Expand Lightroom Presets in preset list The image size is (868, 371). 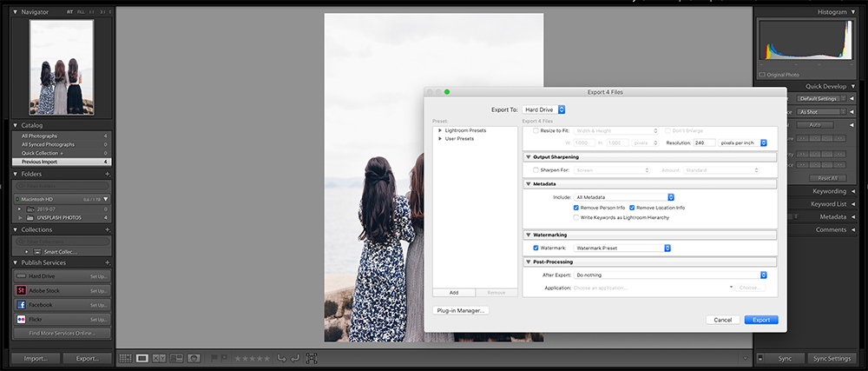tap(440, 130)
